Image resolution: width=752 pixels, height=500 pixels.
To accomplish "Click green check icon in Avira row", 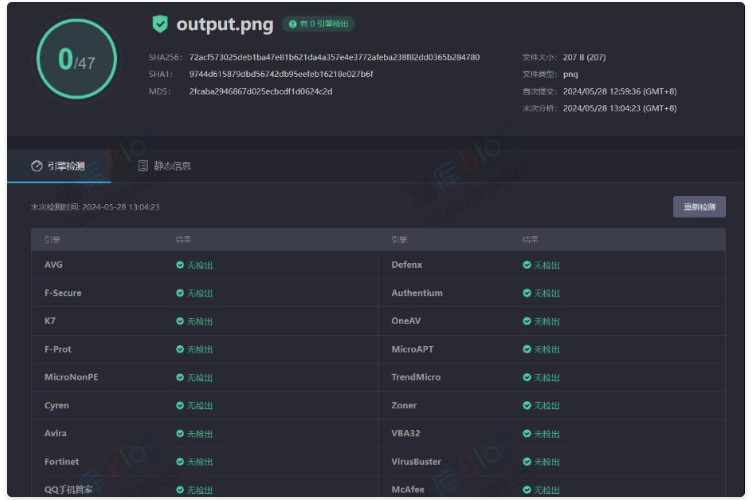I will [x=180, y=434].
